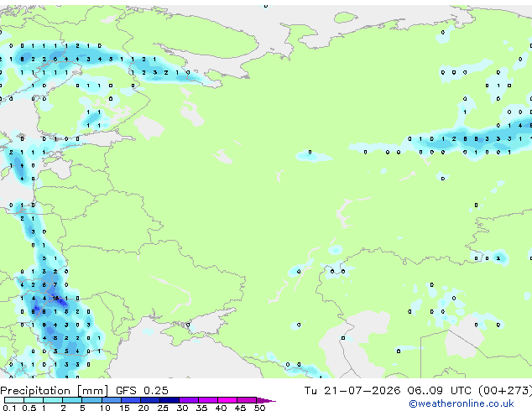Click the 35–40 mm purple legend box

coord(207,400)
